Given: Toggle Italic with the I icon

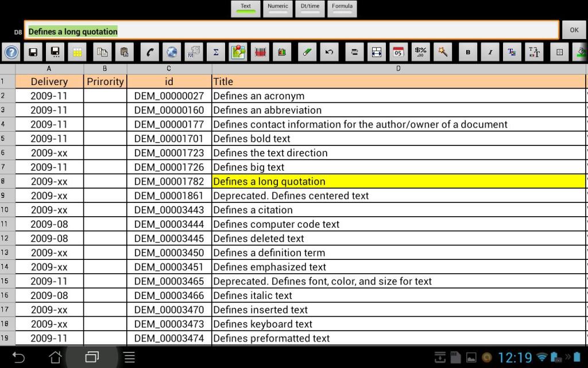Looking at the screenshot, I should point(490,52).
